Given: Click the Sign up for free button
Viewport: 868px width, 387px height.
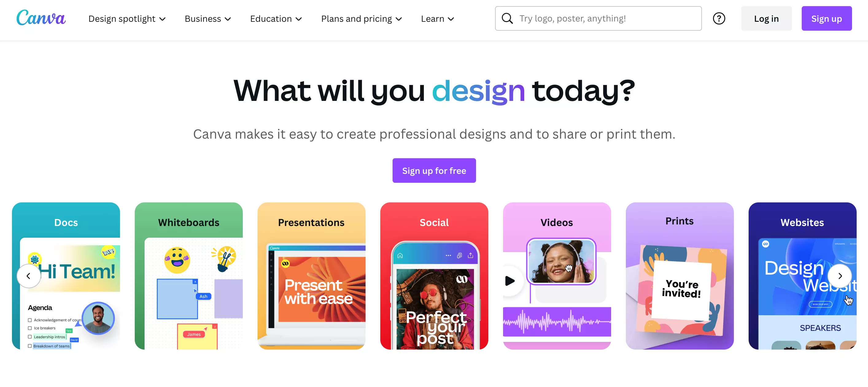Looking at the screenshot, I should pyautogui.click(x=434, y=170).
